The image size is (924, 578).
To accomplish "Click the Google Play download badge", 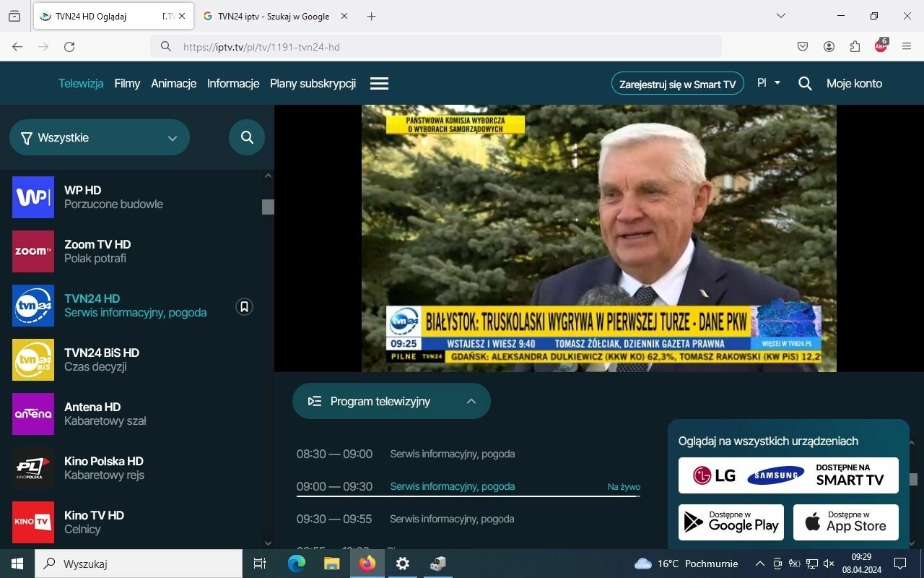I will tap(731, 522).
